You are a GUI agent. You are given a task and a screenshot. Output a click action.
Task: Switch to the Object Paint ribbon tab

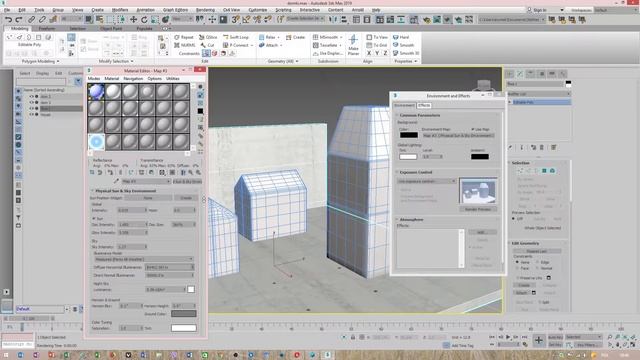pyautogui.click(x=111, y=29)
